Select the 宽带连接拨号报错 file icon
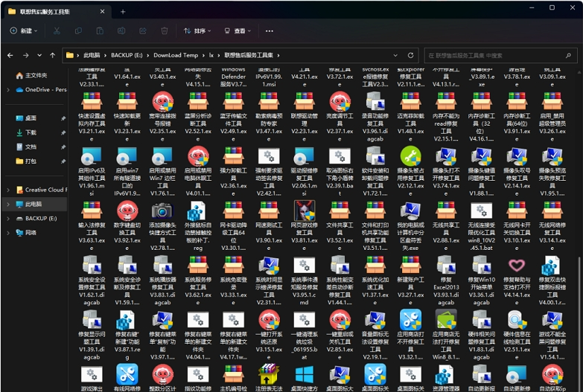Image resolution: width=583 pixels, height=392 pixels. (x=162, y=101)
